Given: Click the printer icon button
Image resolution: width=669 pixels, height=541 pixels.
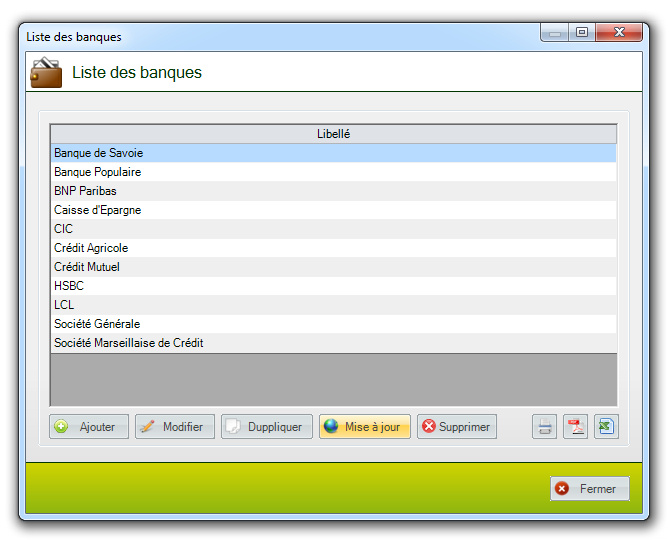Looking at the screenshot, I should tap(544, 426).
